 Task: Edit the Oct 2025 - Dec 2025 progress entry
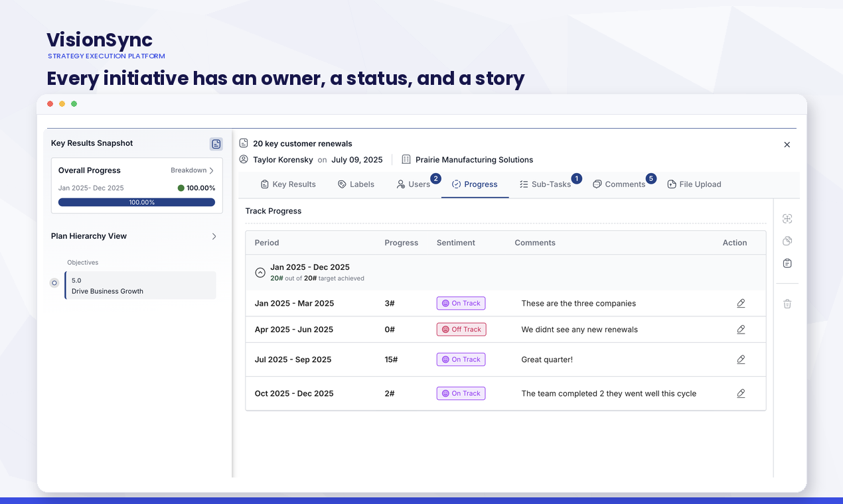[x=741, y=393]
